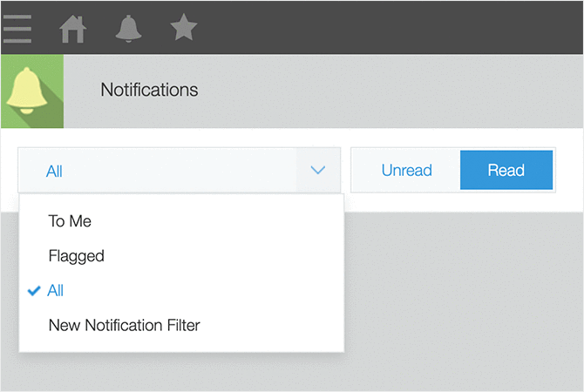This screenshot has width=584, height=392.
Task: Pick the checked 'All' option in list
Action: [57, 291]
